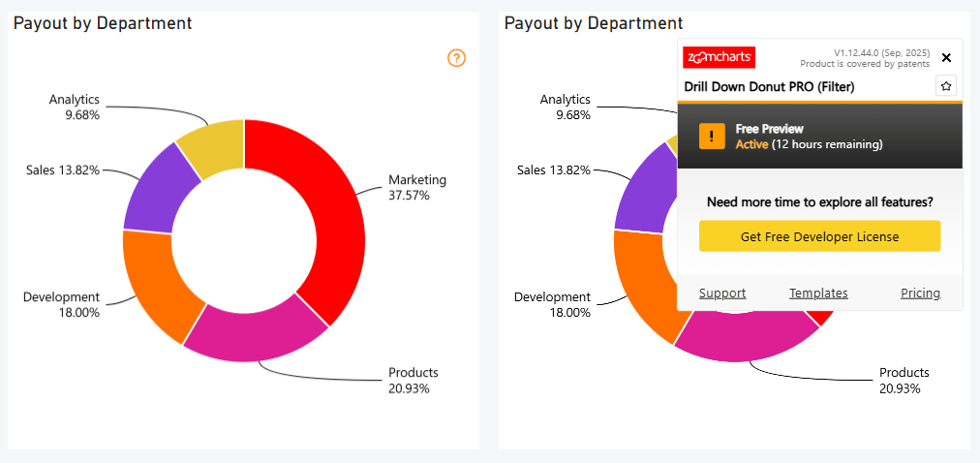Click the Products 20.93% label on the right chart

[x=903, y=380]
